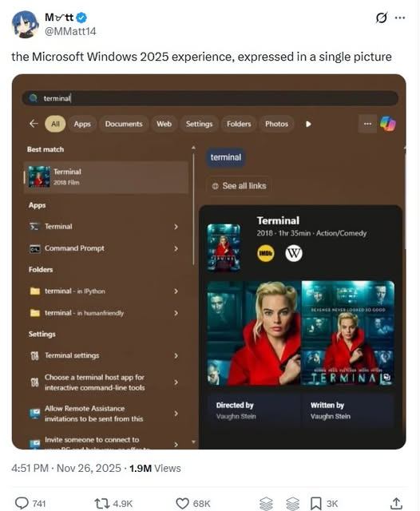This screenshot has width=420, height=511.
Task: Click the share icon on the tweet
Action: (x=396, y=504)
